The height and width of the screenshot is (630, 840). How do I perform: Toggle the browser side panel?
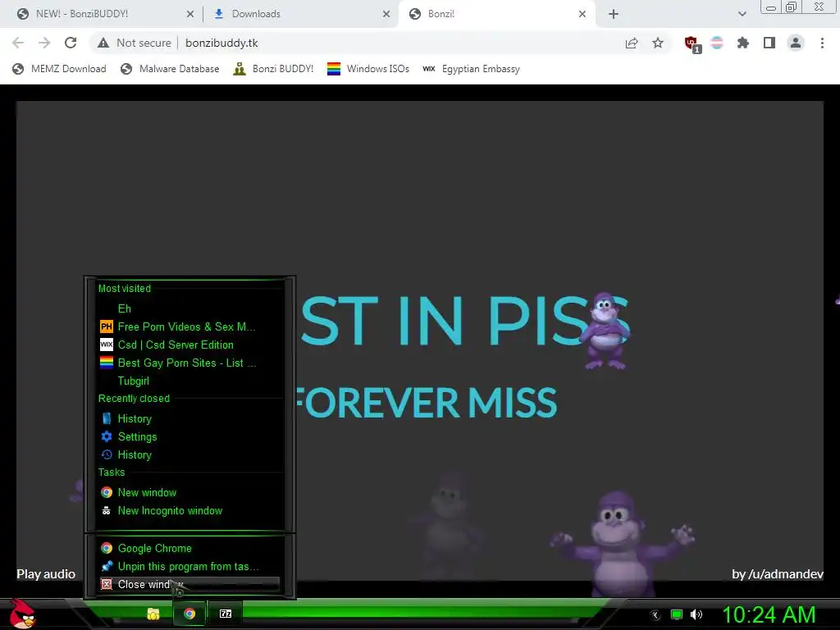point(769,43)
